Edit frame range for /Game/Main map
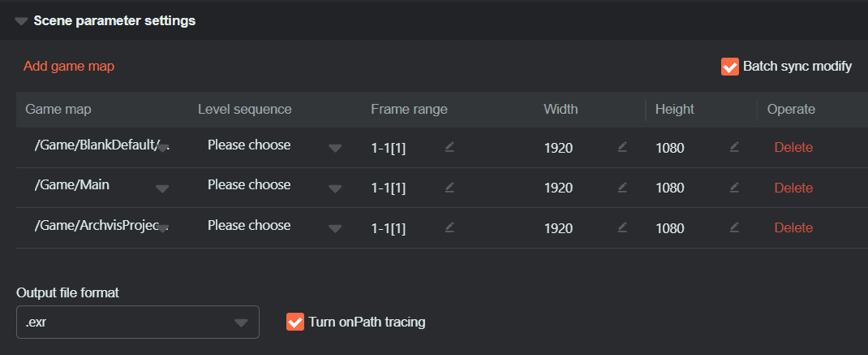Screen dimensions: 868x355 [x=449, y=187]
